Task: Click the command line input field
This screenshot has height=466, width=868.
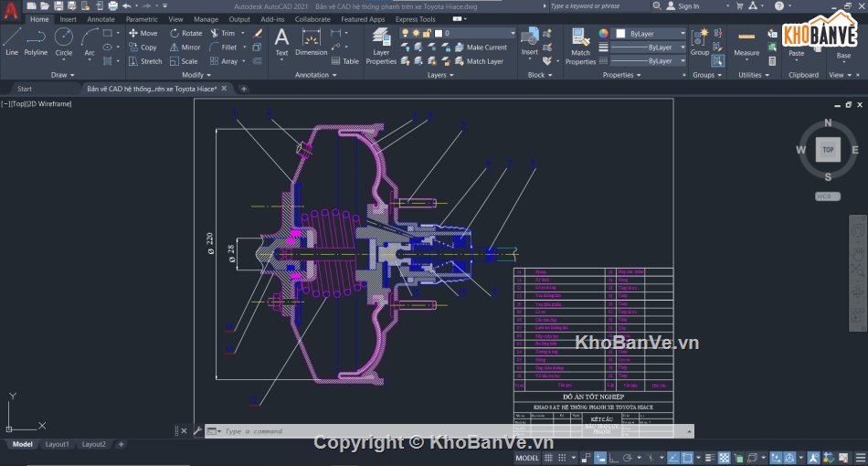Action: (449, 431)
